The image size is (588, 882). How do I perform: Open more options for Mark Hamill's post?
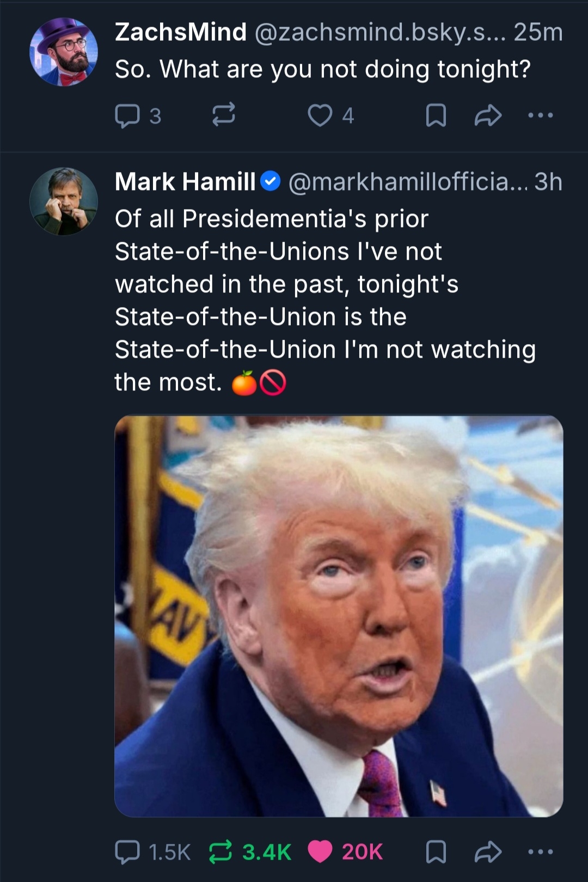[541, 852]
